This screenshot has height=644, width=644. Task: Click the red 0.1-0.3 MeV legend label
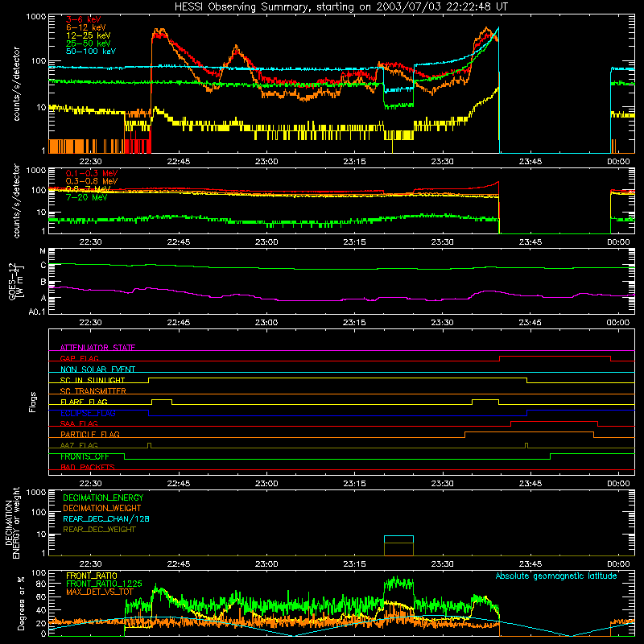click(92, 173)
